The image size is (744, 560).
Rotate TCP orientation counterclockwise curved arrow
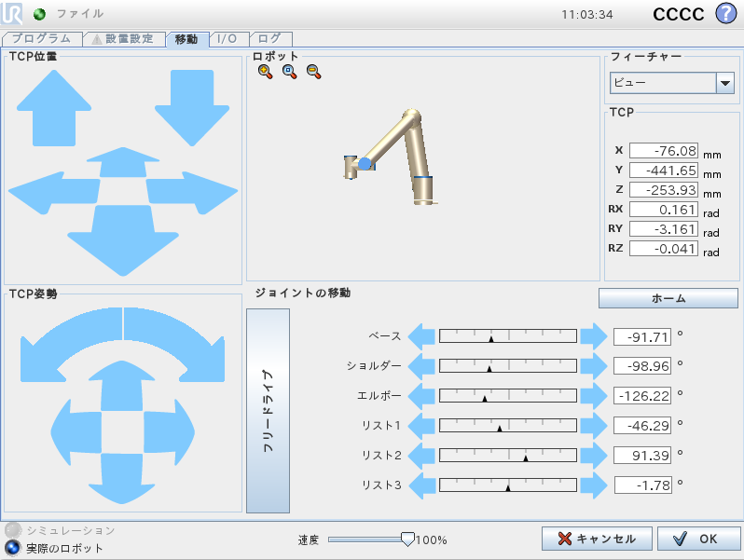pos(71,344)
